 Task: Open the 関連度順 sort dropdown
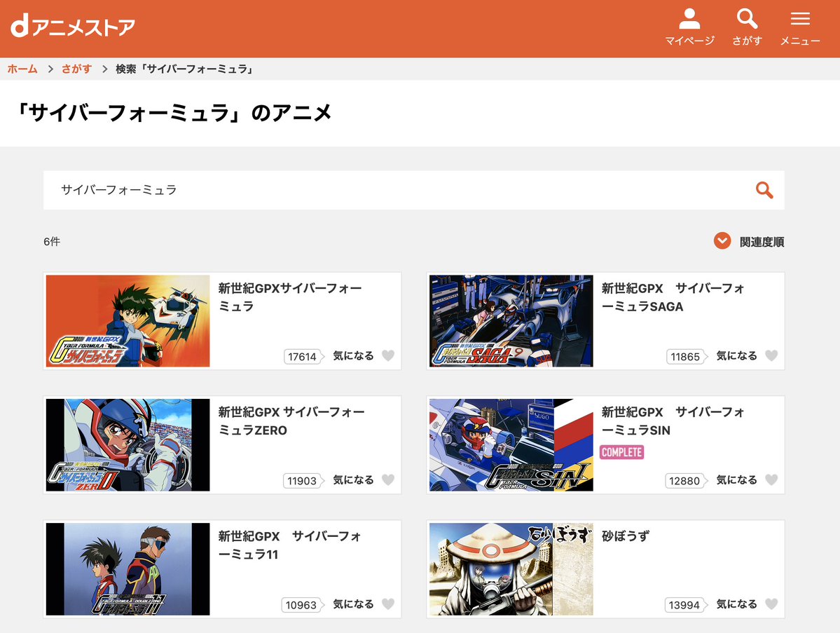pos(749,242)
